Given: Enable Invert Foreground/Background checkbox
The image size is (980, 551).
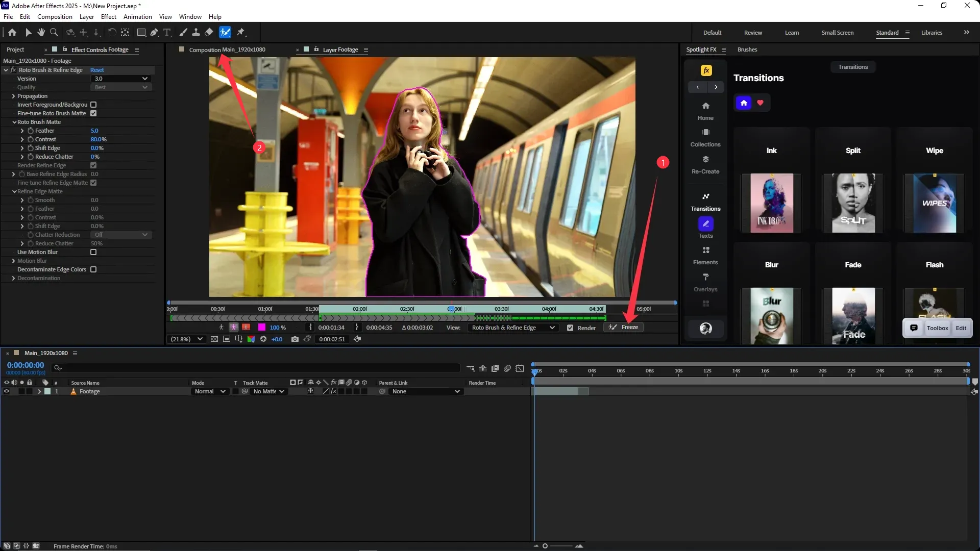Looking at the screenshot, I should [x=93, y=105].
